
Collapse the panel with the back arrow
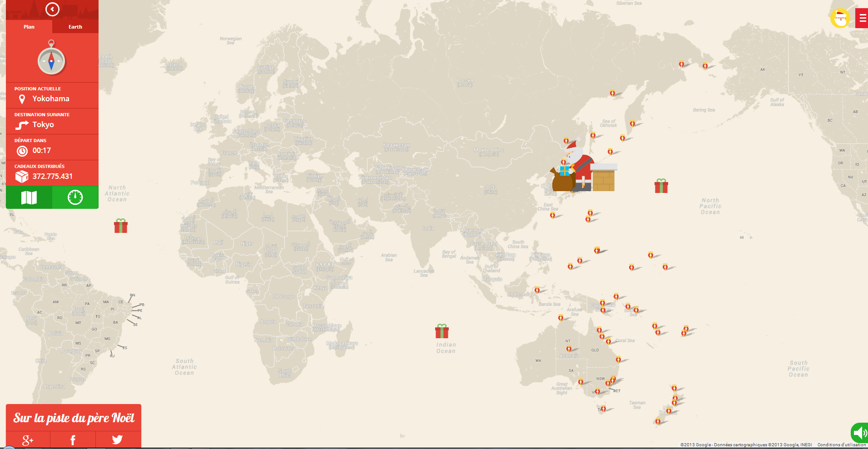pos(52,9)
